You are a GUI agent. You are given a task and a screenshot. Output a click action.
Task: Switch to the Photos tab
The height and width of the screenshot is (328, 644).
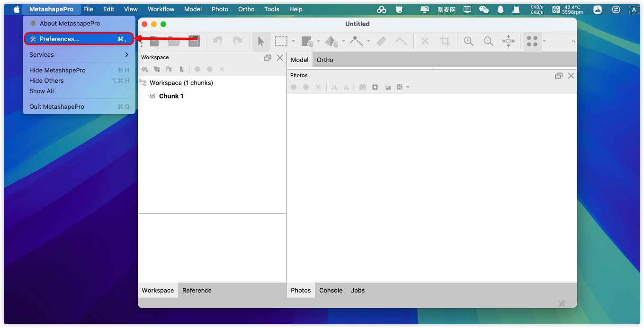[301, 290]
